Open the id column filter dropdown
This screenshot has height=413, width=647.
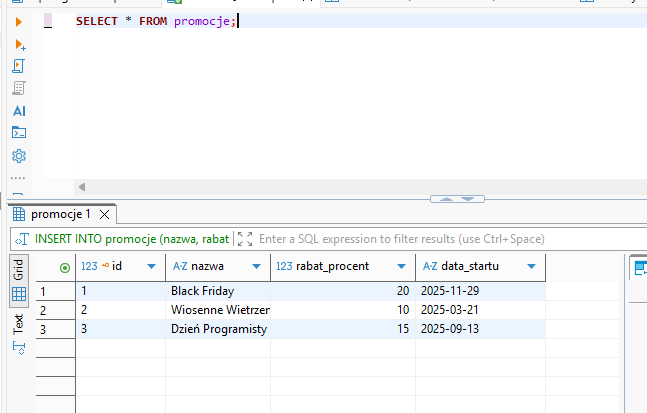152,266
